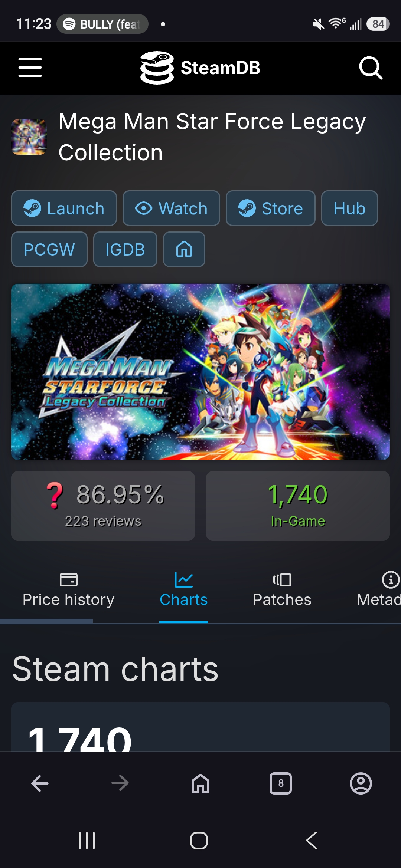Open browser profile account icon
Viewport: 401px width, 868px height.
pyautogui.click(x=361, y=783)
